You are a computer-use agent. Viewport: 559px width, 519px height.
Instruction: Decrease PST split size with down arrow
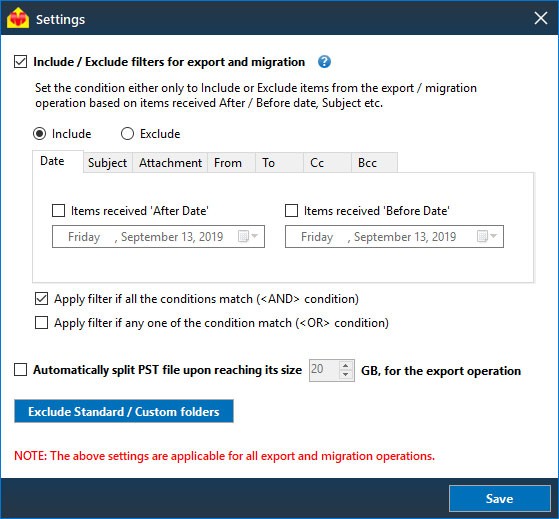[345, 375]
